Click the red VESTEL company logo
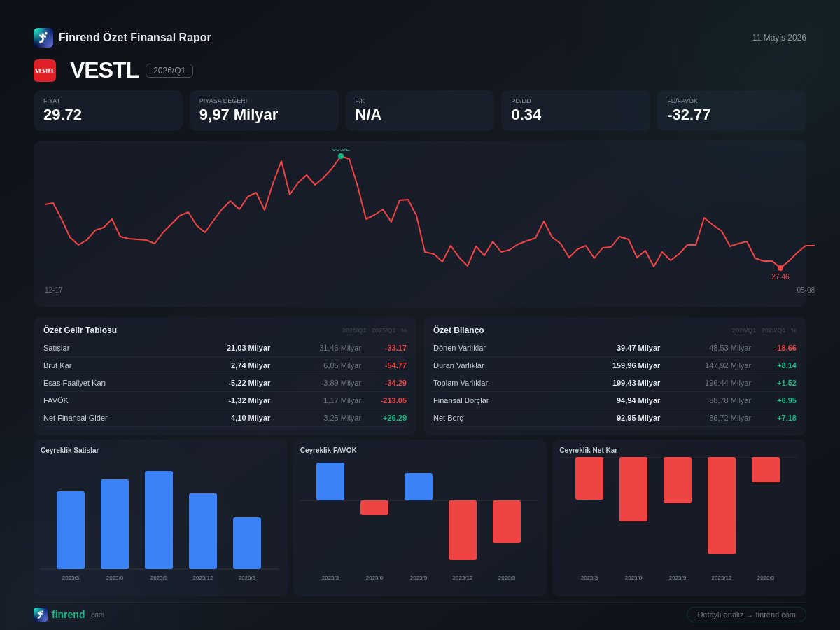Screen dimensions: 840x630 (x=45, y=71)
